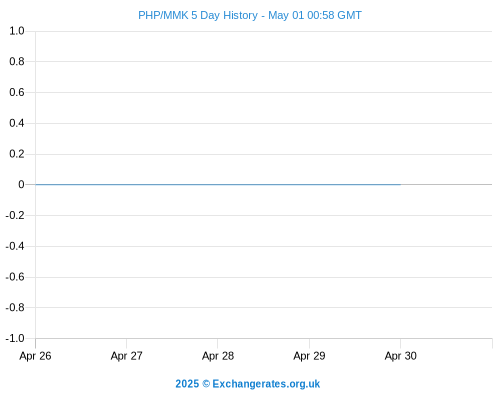Viewport: 495px width, 400px height.
Task: Select the Apr 28 date label
Action: coord(218,356)
